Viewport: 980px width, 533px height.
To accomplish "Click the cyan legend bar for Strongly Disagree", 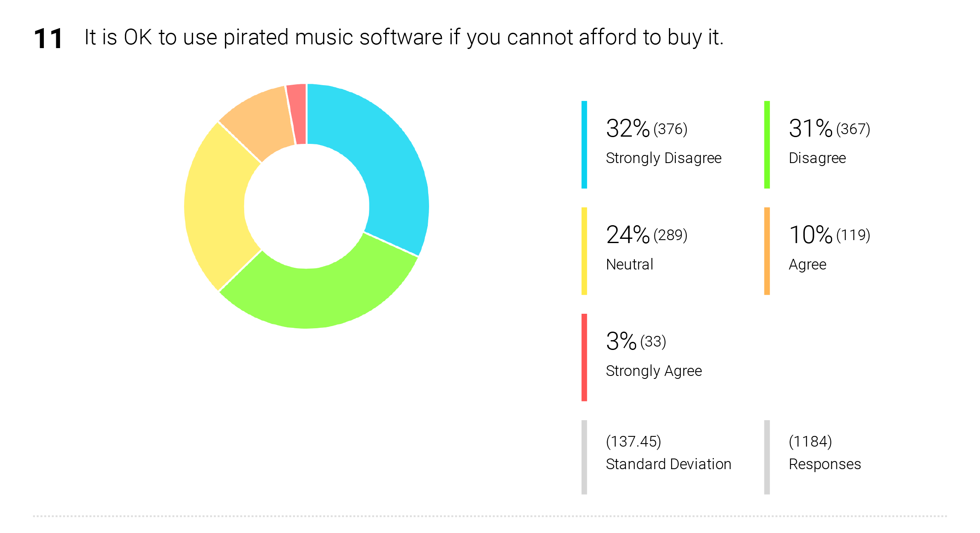I will tap(584, 145).
